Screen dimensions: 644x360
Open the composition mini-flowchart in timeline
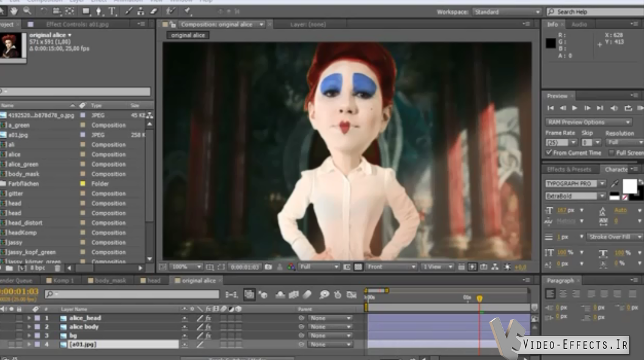point(231,295)
